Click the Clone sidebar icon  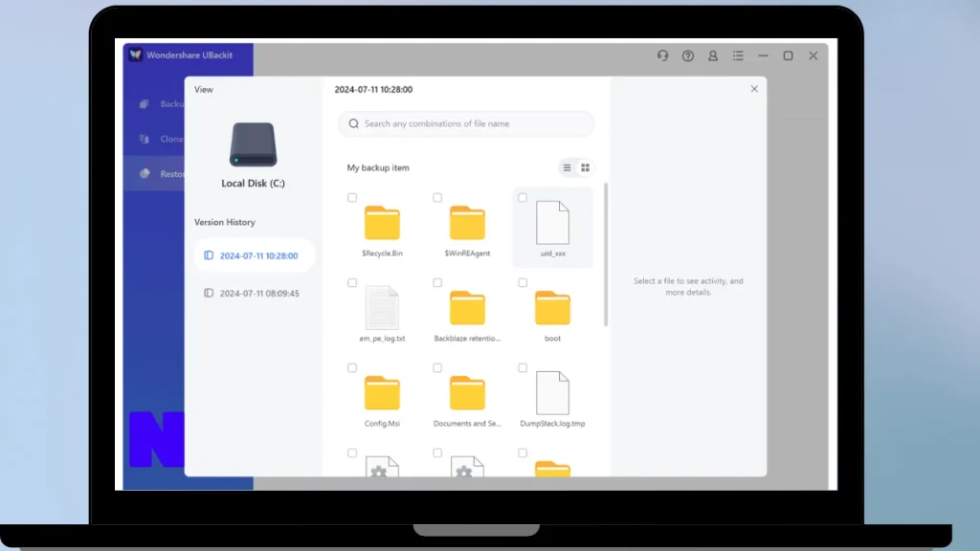coord(145,139)
